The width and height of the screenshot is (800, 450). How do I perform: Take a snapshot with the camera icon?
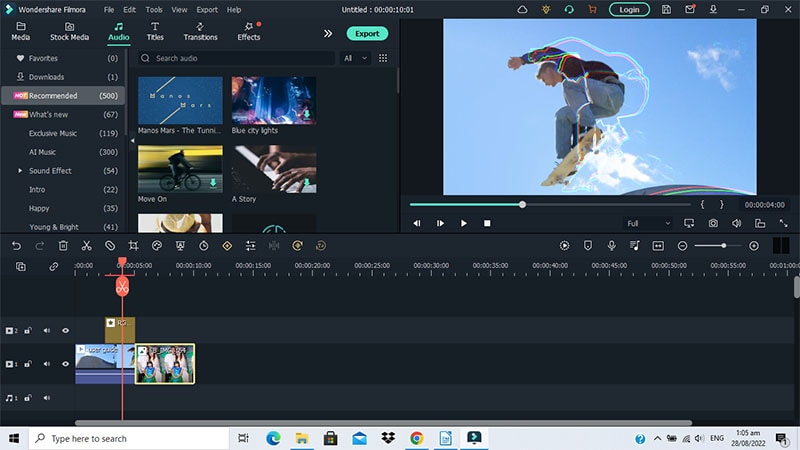click(x=713, y=223)
